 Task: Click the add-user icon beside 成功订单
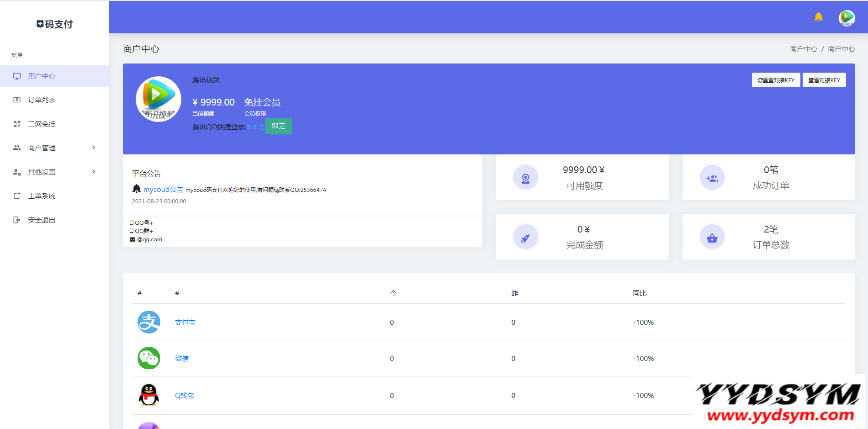coord(712,178)
